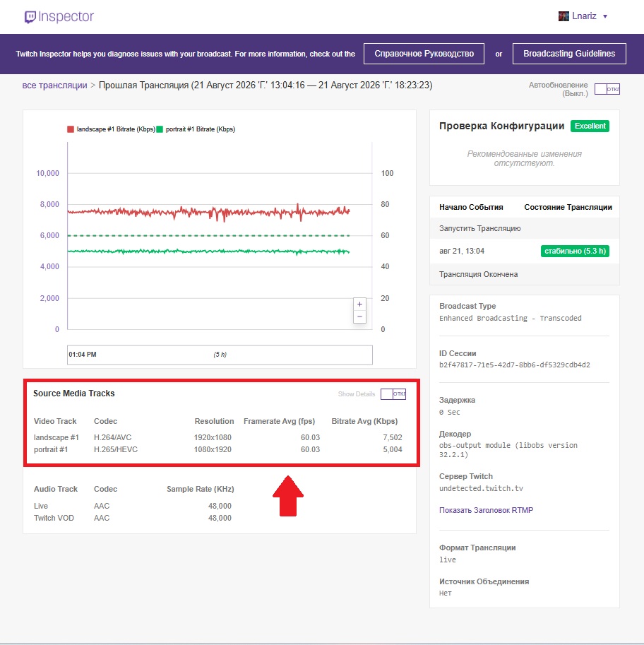Image resolution: width=644 pixels, height=645 pixels.
Task: Select the Запустить Трансляцию event row
Action: click(525, 228)
